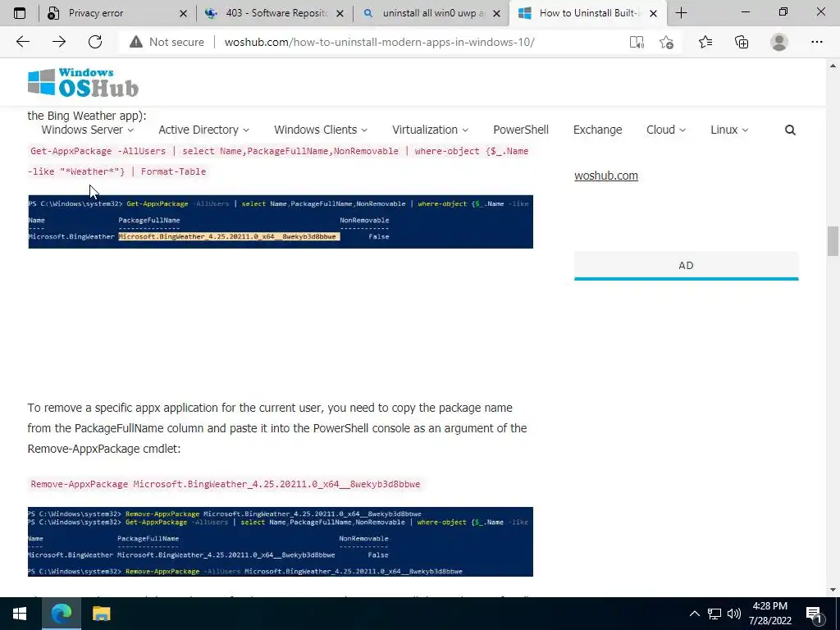Open the Immersive Reader (read aloud) icon
The height and width of the screenshot is (630, 840).
tap(637, 42)
